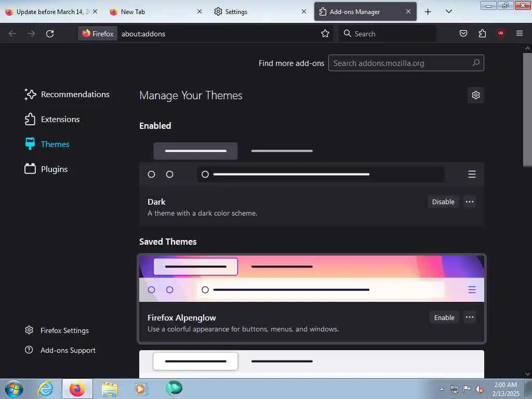The height and width of the screenshot is (399, 532).
Task: Open the Action Center flag tray icon
Action: coord(467,389)
